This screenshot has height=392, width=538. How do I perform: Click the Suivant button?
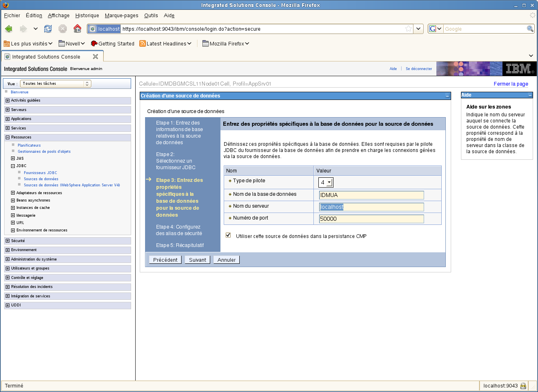tap(197, 260)
